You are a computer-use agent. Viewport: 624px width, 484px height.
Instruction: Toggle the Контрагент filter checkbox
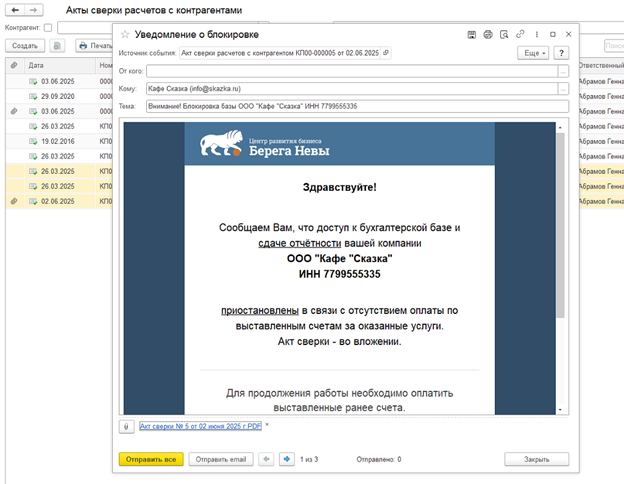click(48, 27)
